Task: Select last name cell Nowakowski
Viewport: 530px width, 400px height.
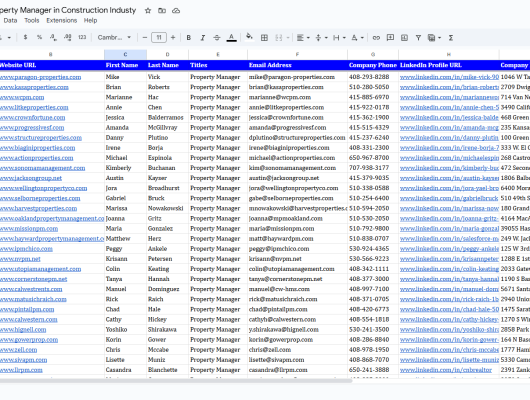Action: coord(167,209)
